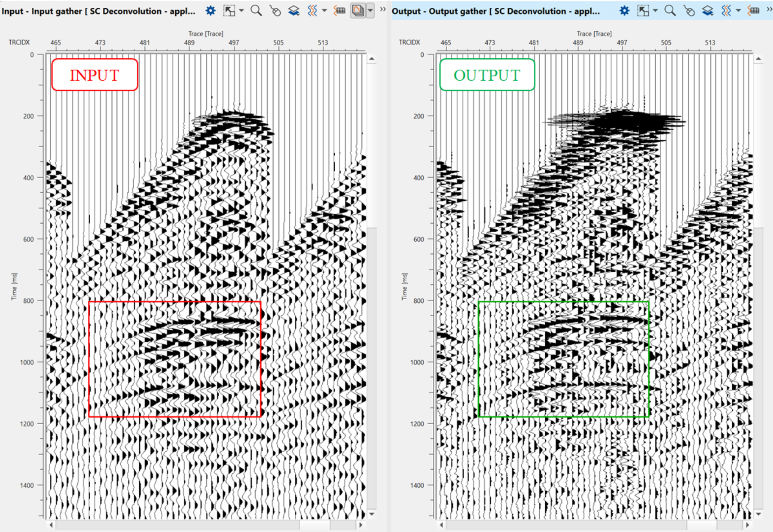Click the wiggle trace display icon in Output gather
Screen dimensions: 773x532
726,11
